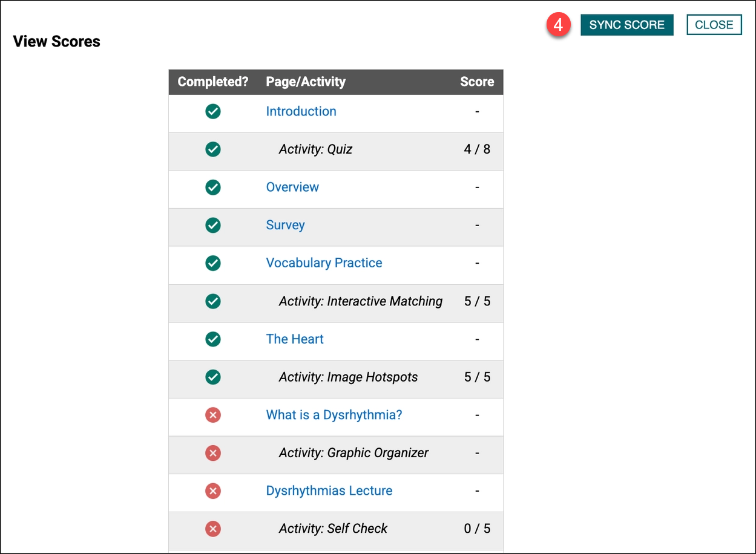Go to the Survey page
The width and height of the screenshot is (756, 554).
(285, 225)
